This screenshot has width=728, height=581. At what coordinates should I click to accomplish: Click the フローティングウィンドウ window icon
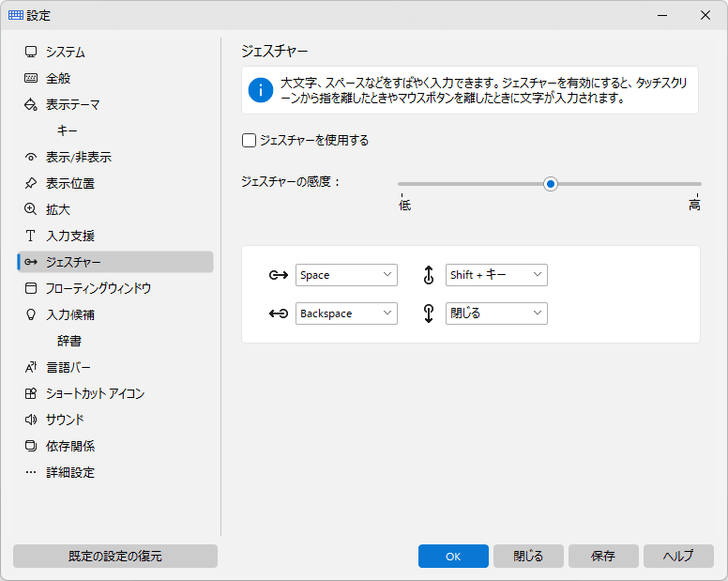pos(31,288)
